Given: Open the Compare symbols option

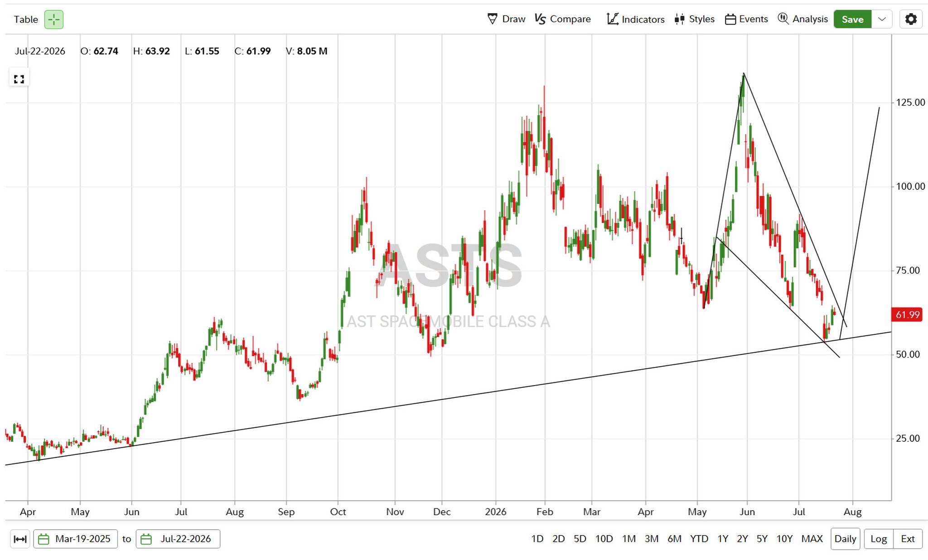Looking at the screenshot, I should (563, 19).
